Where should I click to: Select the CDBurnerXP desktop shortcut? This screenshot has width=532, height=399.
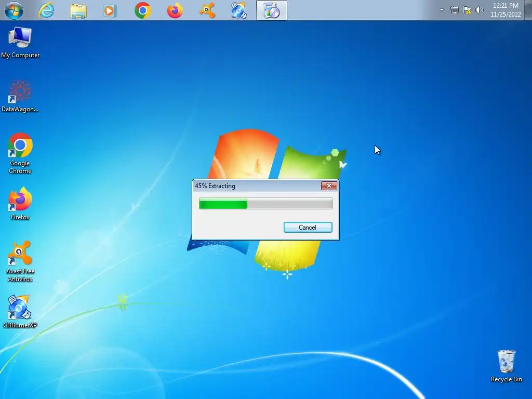20,312
